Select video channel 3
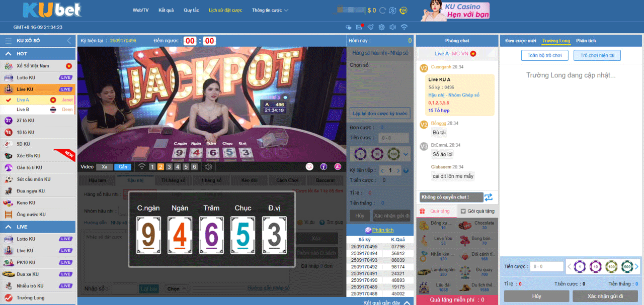The image size is (644, 305). click(170, 167)
